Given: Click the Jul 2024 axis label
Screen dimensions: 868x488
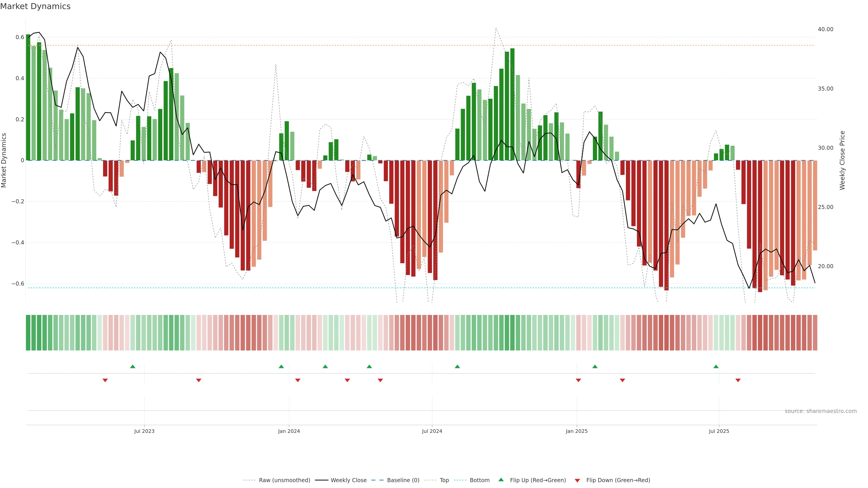Looking at the screenshot, I should coord(432,431).
